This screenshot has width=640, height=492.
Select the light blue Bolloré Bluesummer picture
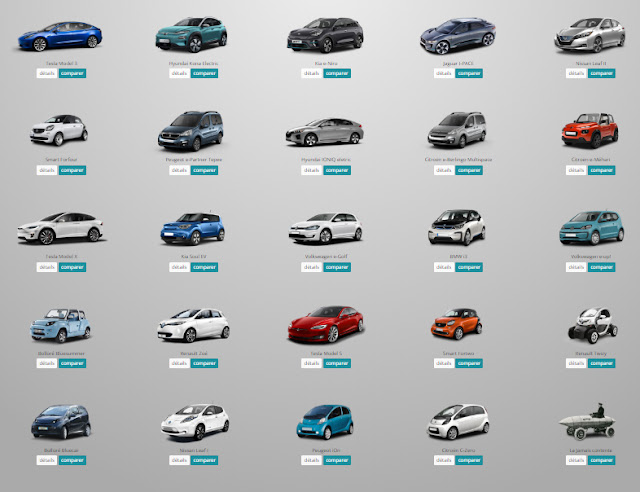60,325
